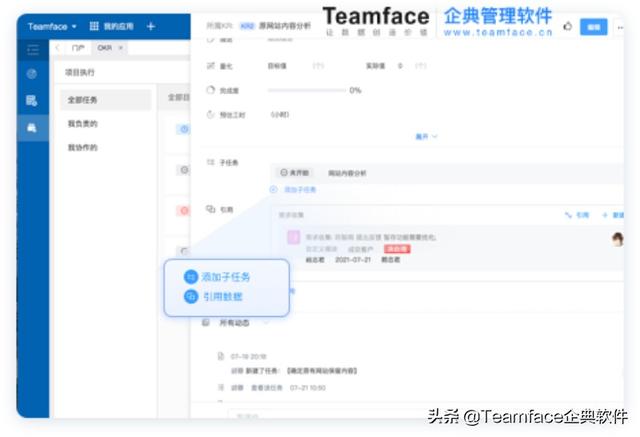Image resolution: width=640 pixels, height=437 pixels.
Task: Switch to the 门户 tab
Action: [x=77, y=48]
